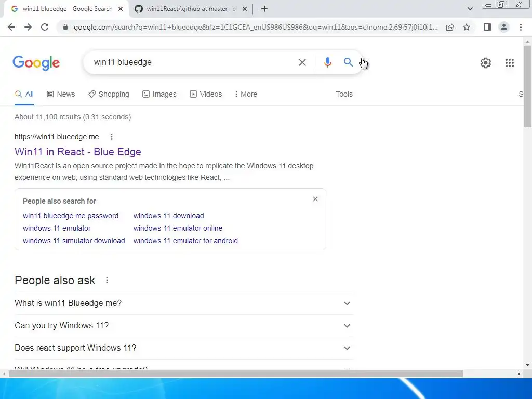Open the Chrome profile menu
This screenshot has height=399, width=532.
(504, 27)
